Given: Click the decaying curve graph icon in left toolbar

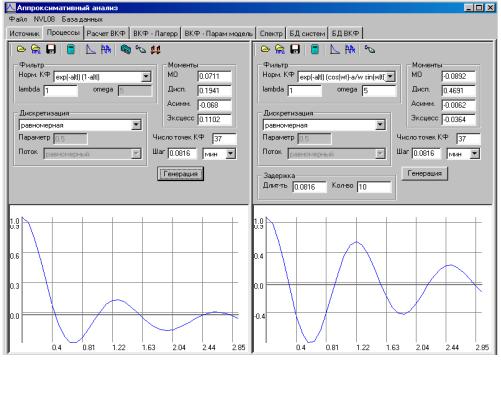Looking at the screenshot, I should 91,49.
